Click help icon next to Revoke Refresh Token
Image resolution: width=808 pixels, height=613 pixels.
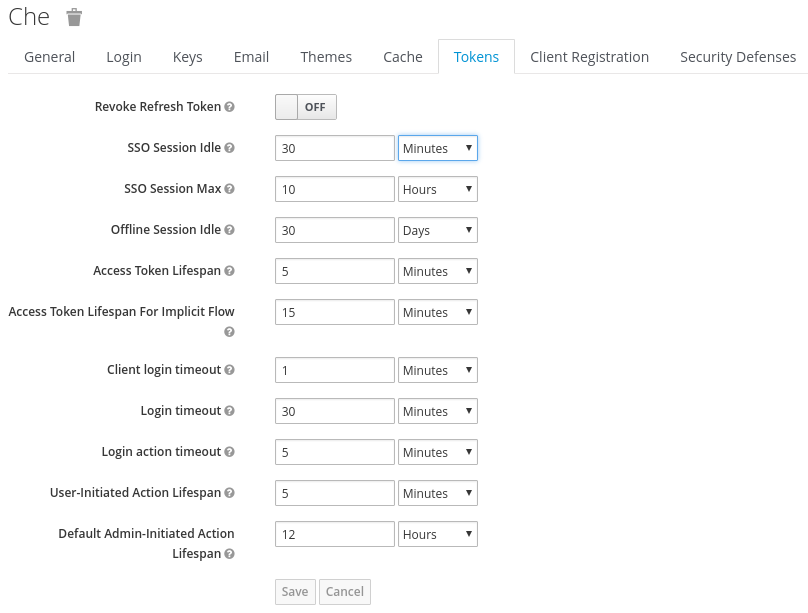click(230, 107)
